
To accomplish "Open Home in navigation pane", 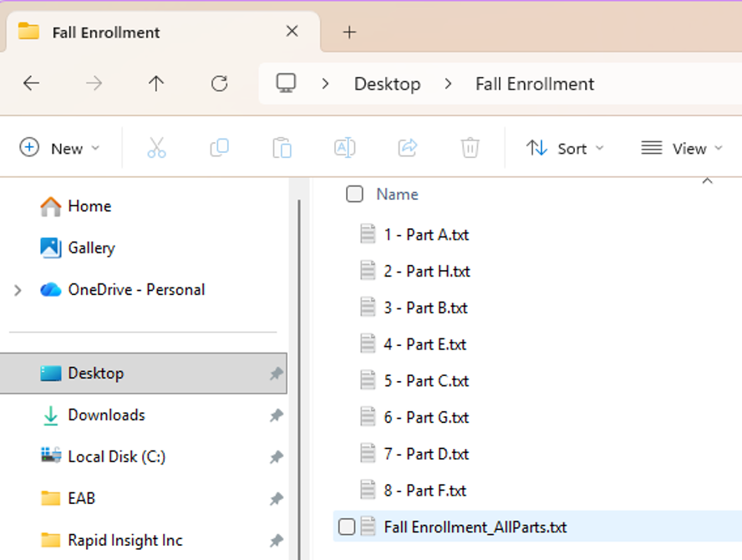I will click(x=76, y=206).
